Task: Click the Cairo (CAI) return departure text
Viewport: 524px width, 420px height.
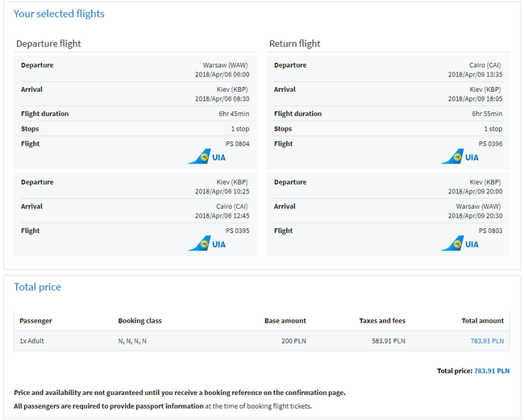Action: pos(484,65)
